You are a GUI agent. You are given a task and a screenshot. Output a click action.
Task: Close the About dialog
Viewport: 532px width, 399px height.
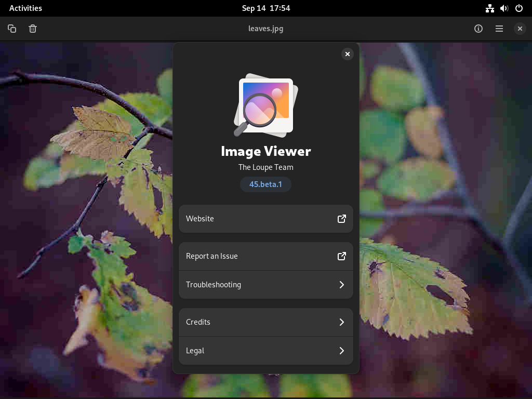[348, 54]
